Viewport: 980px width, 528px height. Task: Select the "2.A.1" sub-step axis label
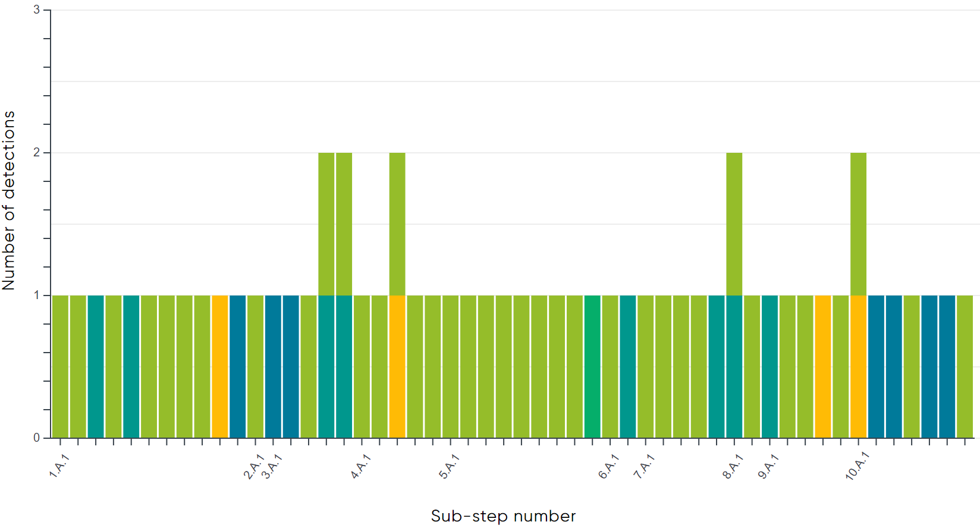point(254,466)
